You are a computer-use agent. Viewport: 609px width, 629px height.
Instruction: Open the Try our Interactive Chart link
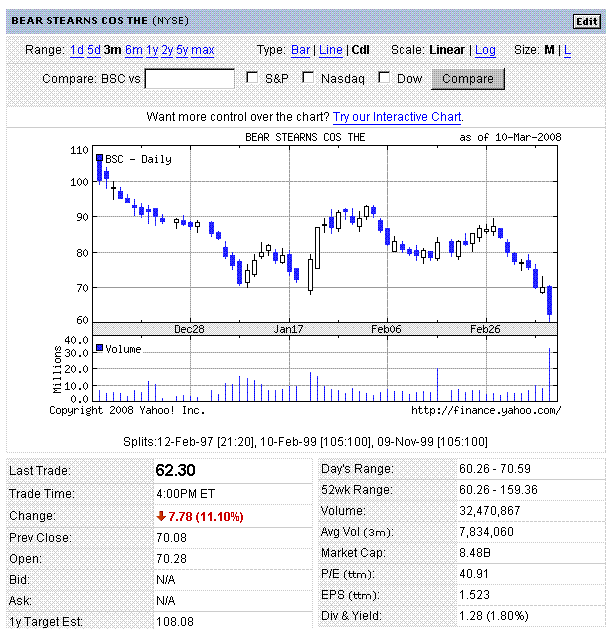(397, 117)
